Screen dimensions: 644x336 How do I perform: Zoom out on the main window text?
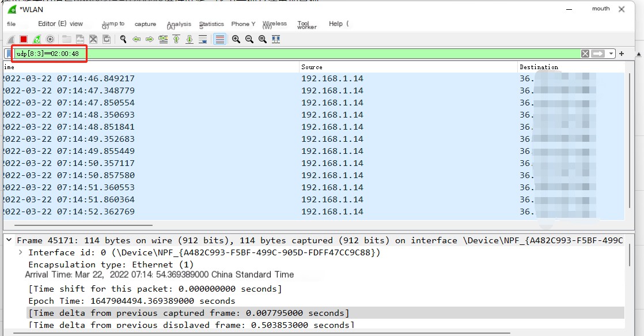click(249, 39)
